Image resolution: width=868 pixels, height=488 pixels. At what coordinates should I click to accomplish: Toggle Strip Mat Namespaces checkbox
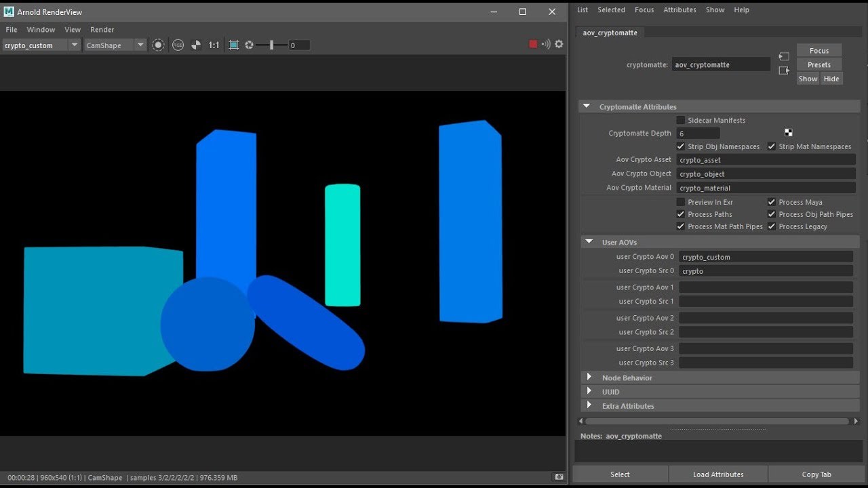pos(772,146)
